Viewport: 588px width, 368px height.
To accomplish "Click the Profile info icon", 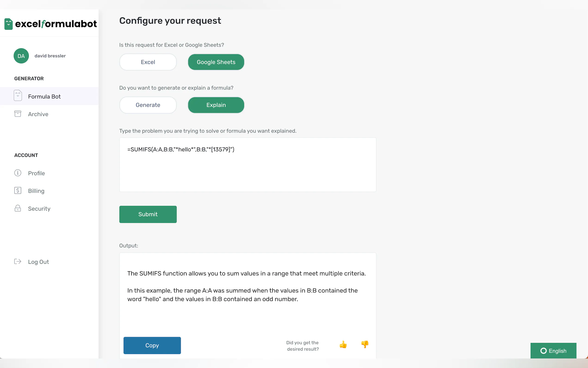I will [18, 173].
